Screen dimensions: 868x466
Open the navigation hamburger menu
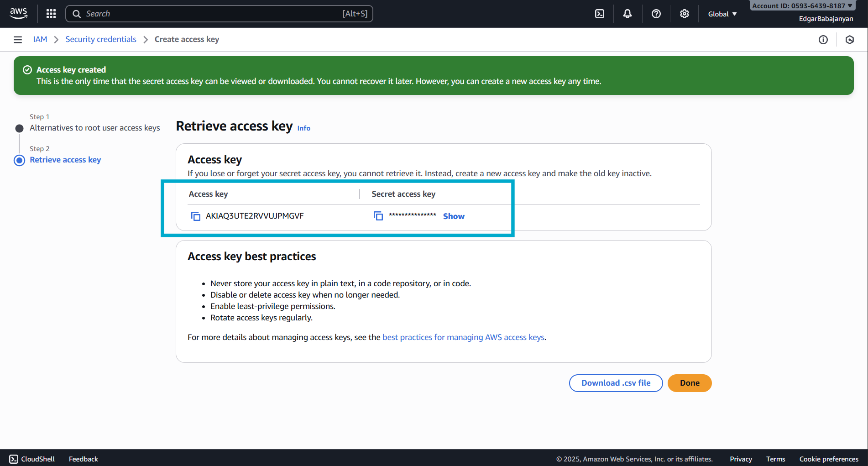coord(17,39)
